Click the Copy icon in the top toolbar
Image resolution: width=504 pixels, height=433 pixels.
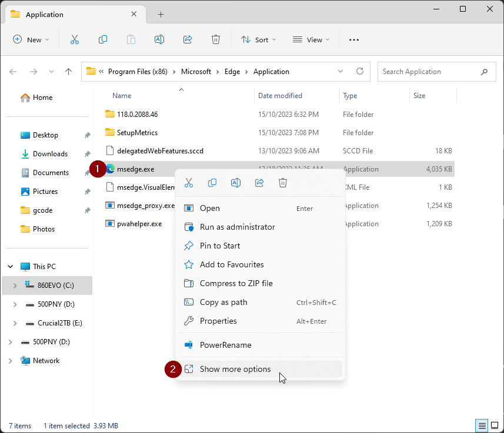click(103, 39)
